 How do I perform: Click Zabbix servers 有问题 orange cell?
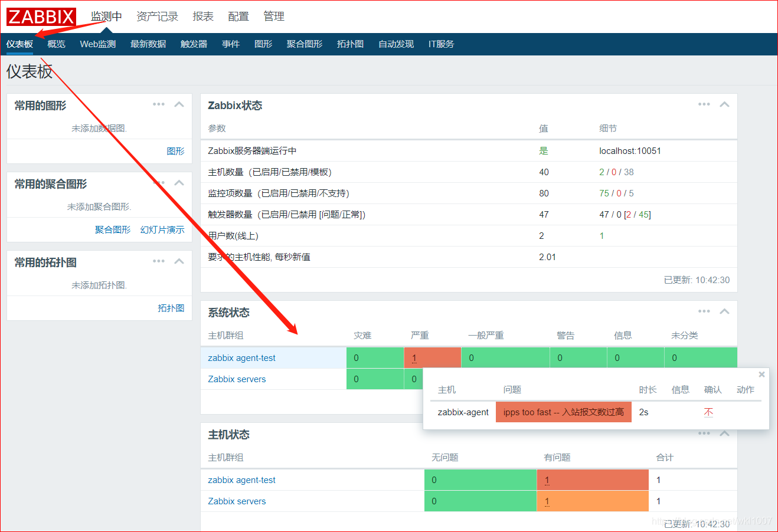(593, 501)
